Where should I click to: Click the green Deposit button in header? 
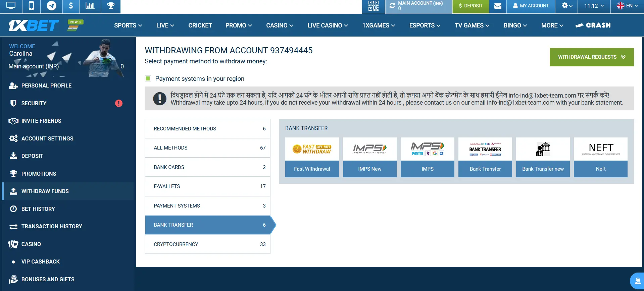coord(470,6)
